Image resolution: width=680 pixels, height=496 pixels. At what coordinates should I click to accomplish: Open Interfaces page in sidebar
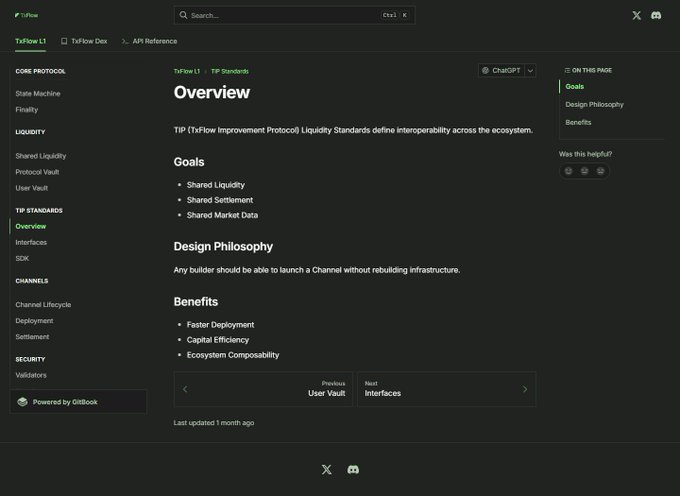pos(31,242)
